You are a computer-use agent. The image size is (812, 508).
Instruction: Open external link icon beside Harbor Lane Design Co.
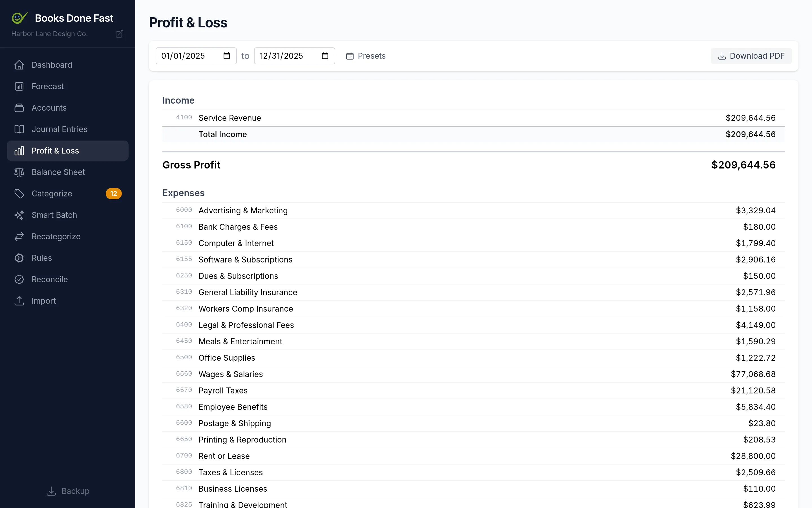(x=120, y=34)
